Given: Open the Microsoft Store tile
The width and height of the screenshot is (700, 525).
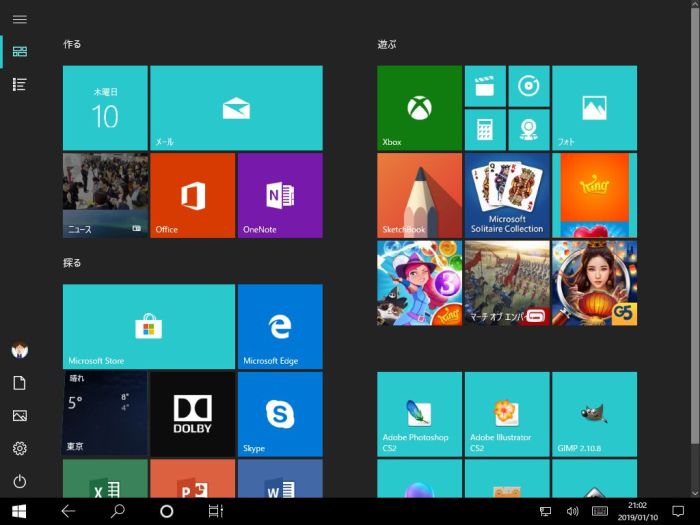Looking at the screenshot, I should pos(149,326).
